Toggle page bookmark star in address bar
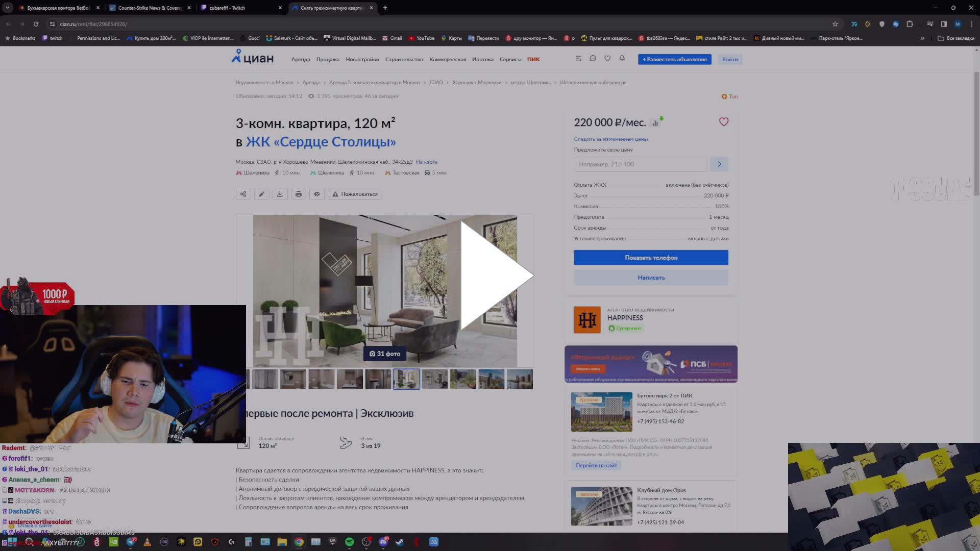980x551 pixels. click(835, 23)
